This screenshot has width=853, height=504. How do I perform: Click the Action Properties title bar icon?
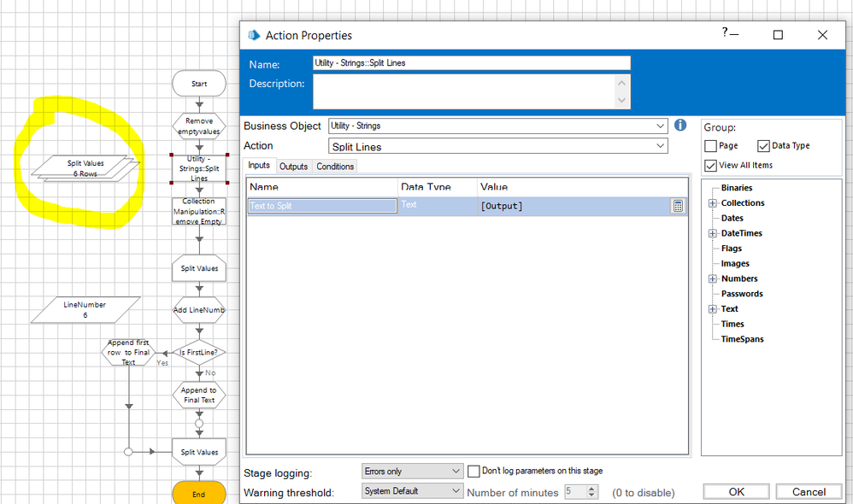tap(253, 35)
